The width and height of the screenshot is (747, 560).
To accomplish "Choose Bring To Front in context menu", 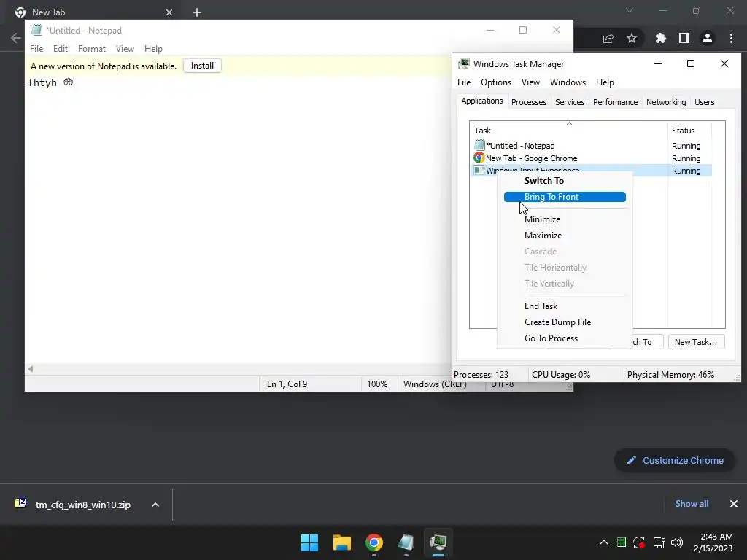I will click(x=565, y=197).
